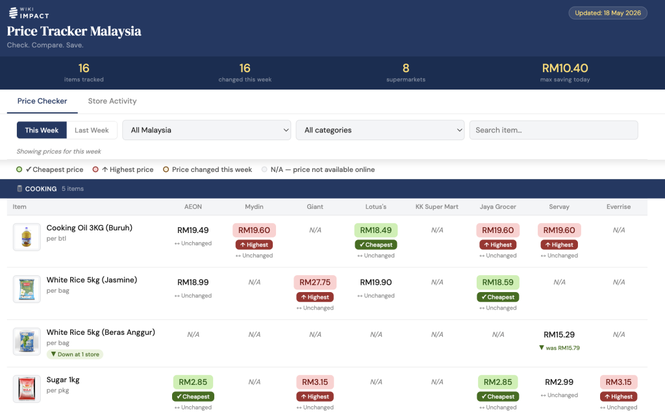Click Everrise's RM3.15 sugar price
The height and width of the screenshot is (416, 665).
pos(618,382)
